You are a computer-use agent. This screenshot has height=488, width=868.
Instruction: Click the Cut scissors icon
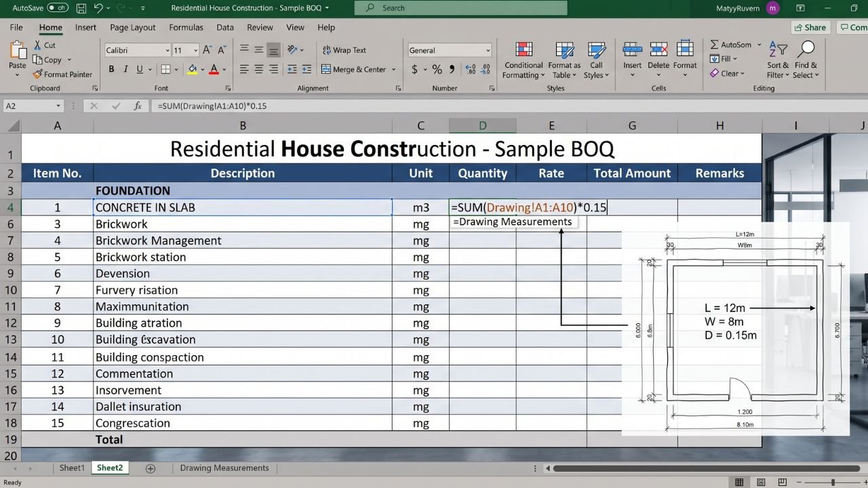click(x=37, y=45)
